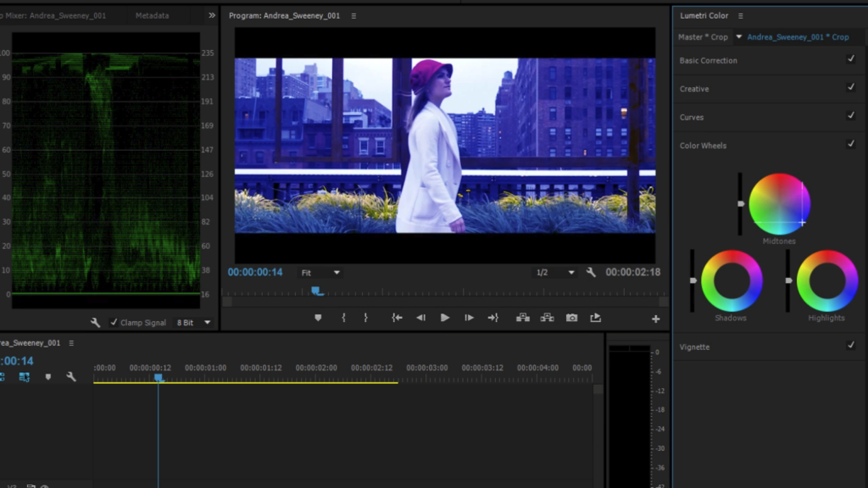This screenshot has height=488, width=868.
Task: Open Program monitor wrench settings
Action: point(591,273)
